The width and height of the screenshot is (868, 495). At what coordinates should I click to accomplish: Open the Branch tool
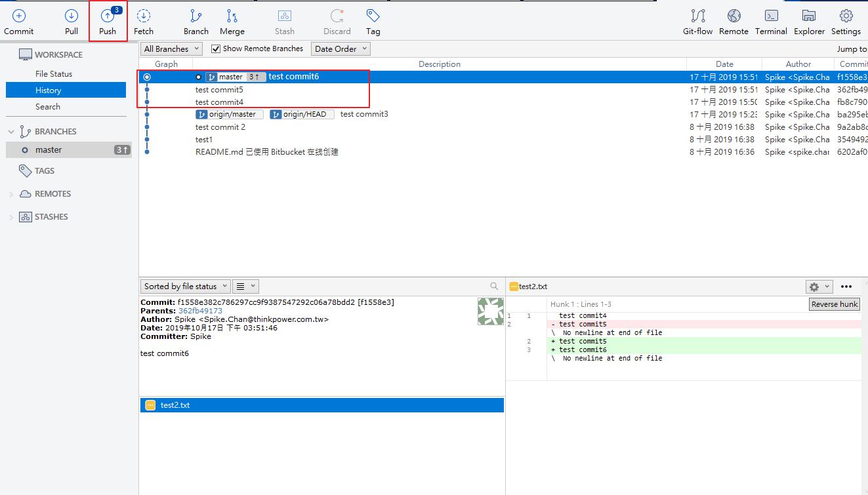(196, 22)
